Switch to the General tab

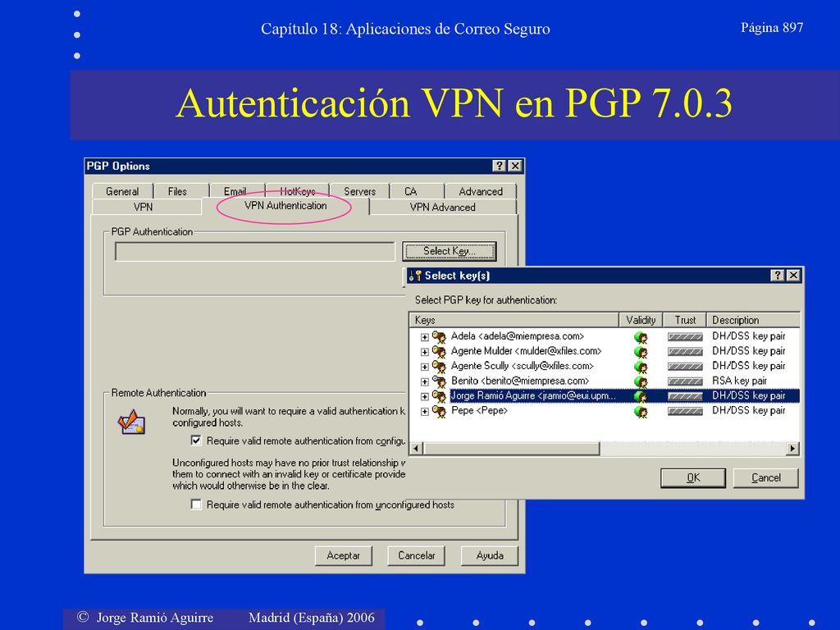(122, 191)
